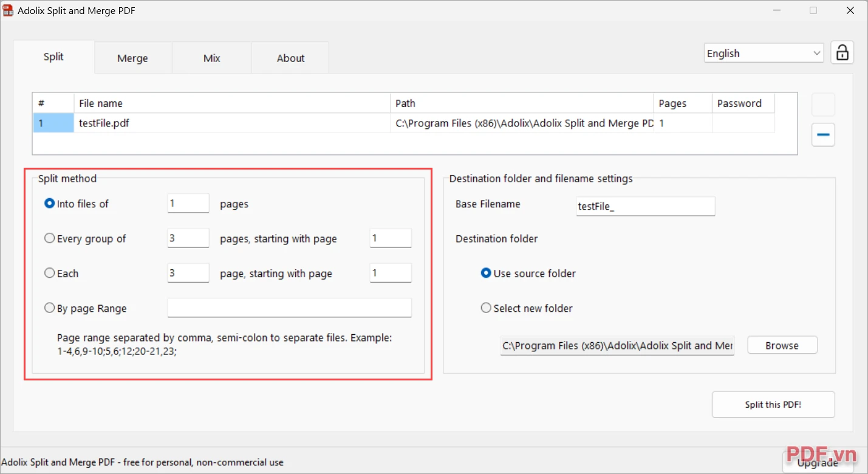Switch to the Split tab
This screenshot has width=868, height=474.
[x=53, y=57]
